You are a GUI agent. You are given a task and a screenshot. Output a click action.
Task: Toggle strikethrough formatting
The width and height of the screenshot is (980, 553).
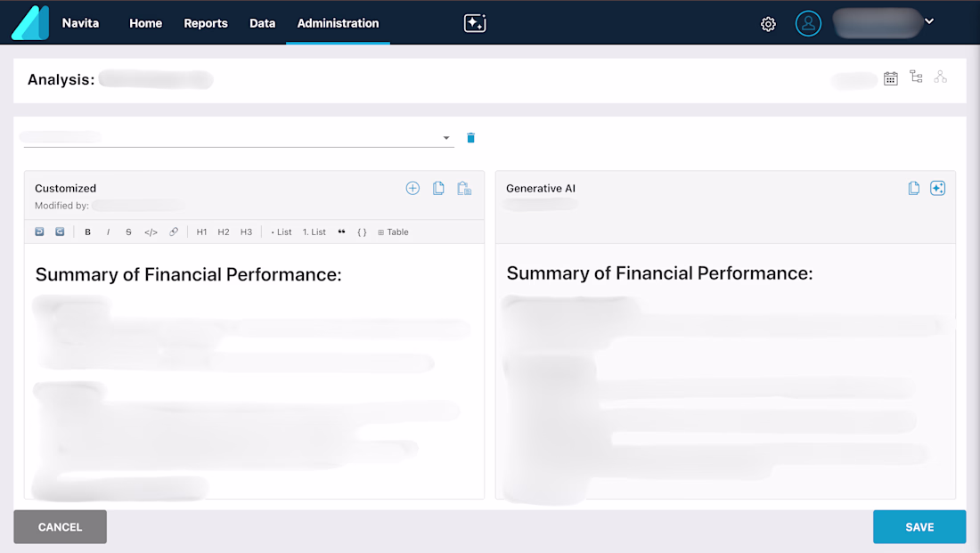click(129, 232)
